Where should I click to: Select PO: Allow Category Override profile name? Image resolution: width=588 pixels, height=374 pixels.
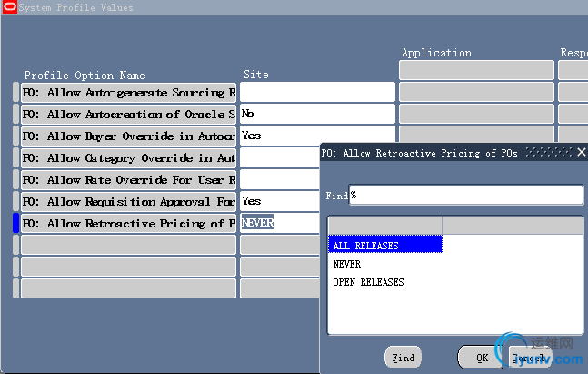(x=129, y=157)
